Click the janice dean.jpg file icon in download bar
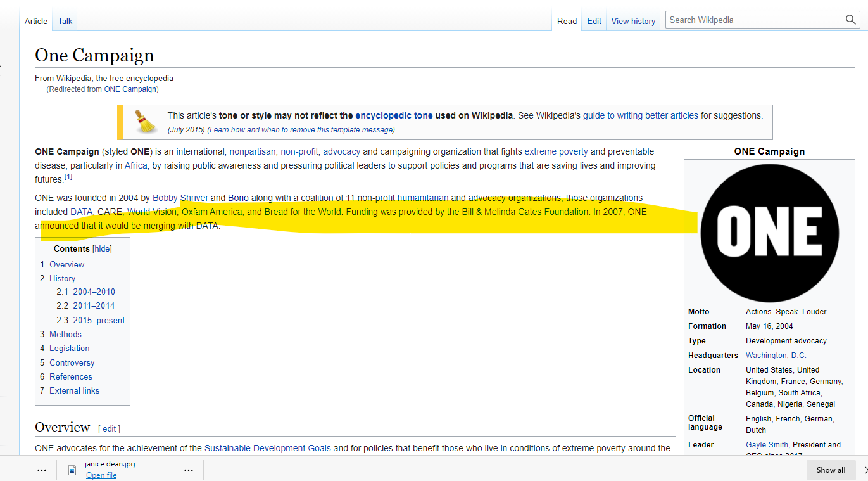Image resolution: width=868 pixels, height=481 pixels. (72, 470)
